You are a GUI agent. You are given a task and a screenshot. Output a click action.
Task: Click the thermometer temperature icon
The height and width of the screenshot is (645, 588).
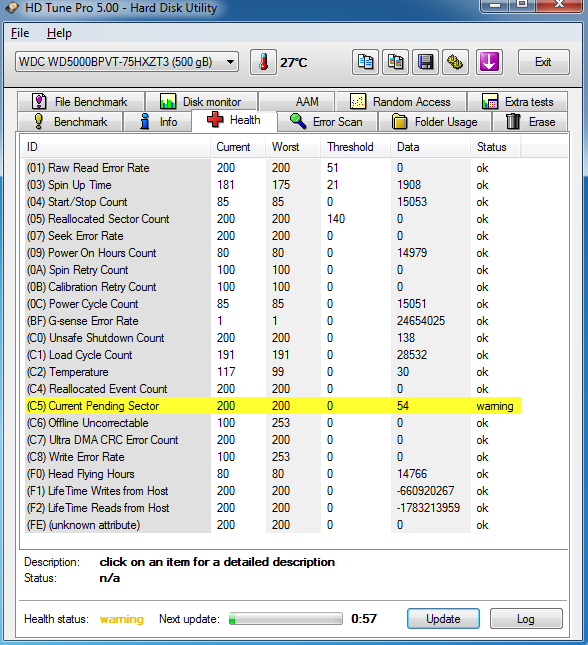coord(263,63)
